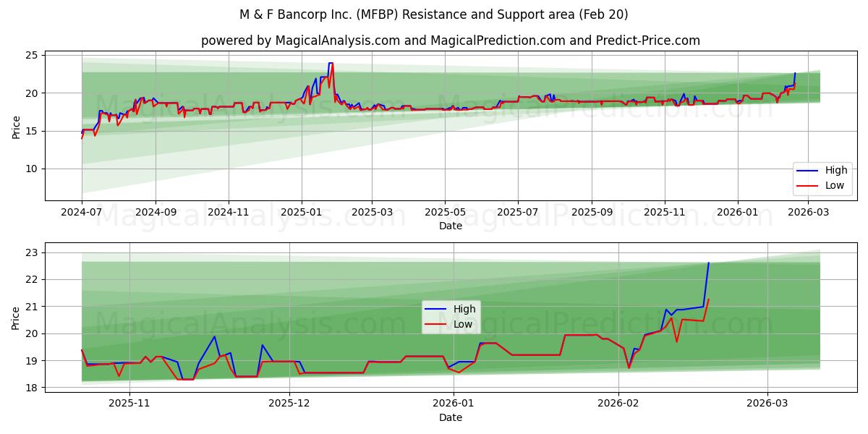Click the bottom chart x-axis label 2026-03
868x434 pixels.
(767, 404)
